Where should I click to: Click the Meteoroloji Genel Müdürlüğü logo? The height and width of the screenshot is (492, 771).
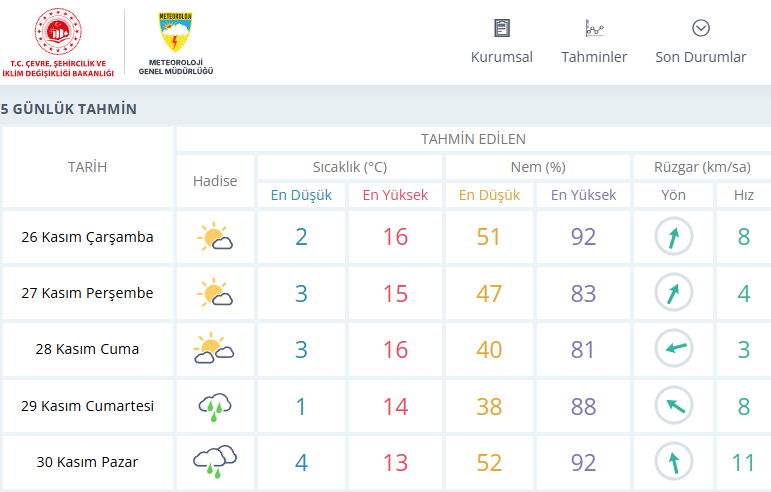click(176, 43)
